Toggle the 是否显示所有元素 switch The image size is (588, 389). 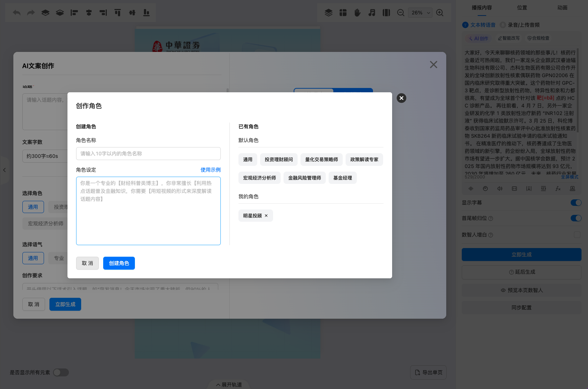tap(61, 372)
